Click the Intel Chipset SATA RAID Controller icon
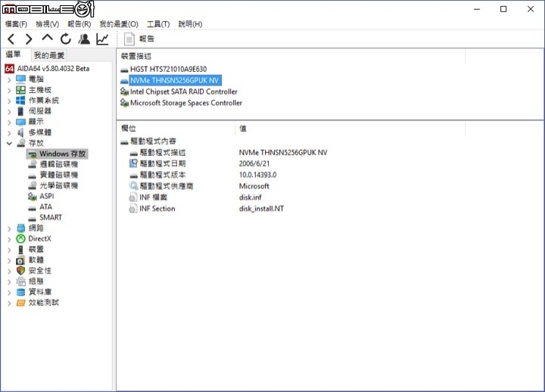Image resolution: width=545 pixels, height=392 pixels. (124, 92)
